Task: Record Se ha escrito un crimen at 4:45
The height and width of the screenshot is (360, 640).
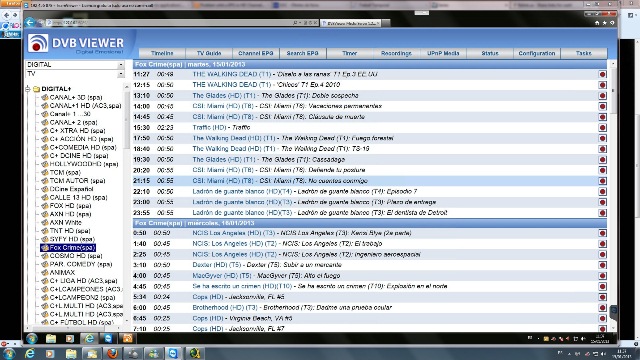Action: (x=602, y=287)
